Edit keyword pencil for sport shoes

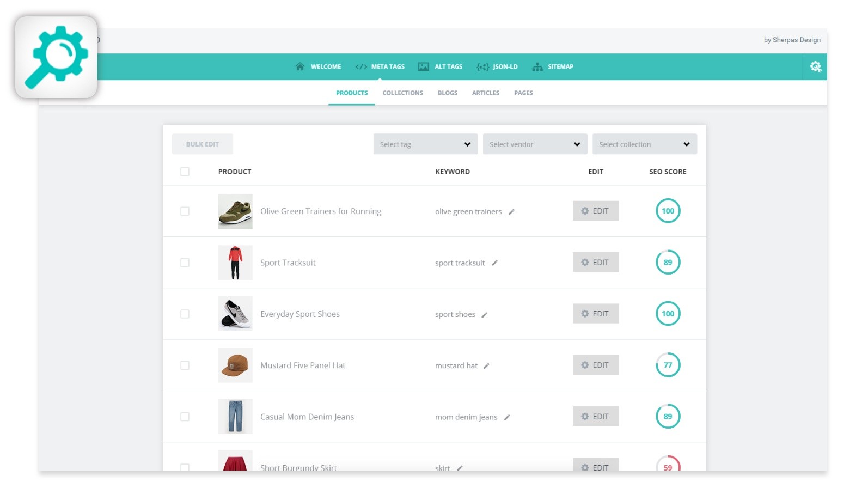click(484, 315)
